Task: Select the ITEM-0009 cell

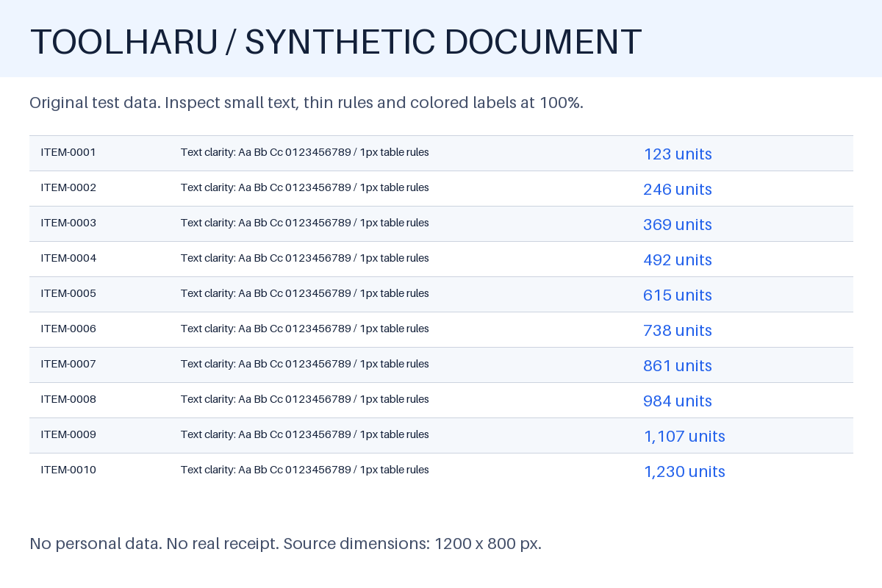Action: (x=68, y=434)
